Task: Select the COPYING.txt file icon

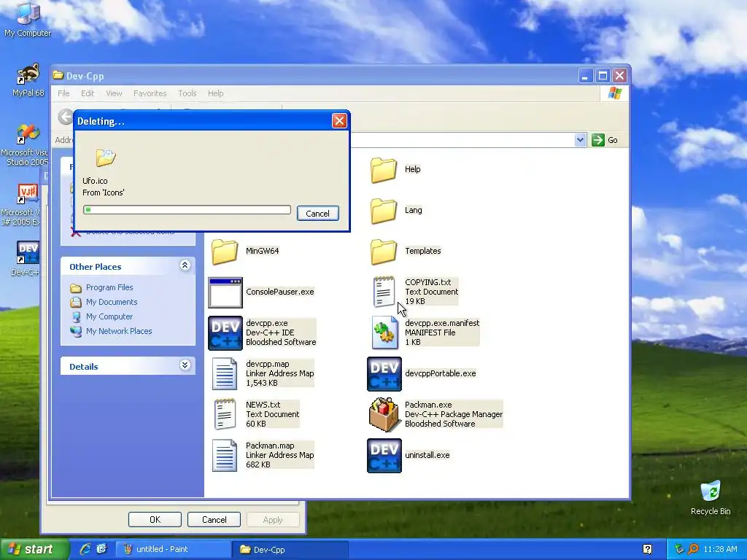Action: (x=384, y=292)
